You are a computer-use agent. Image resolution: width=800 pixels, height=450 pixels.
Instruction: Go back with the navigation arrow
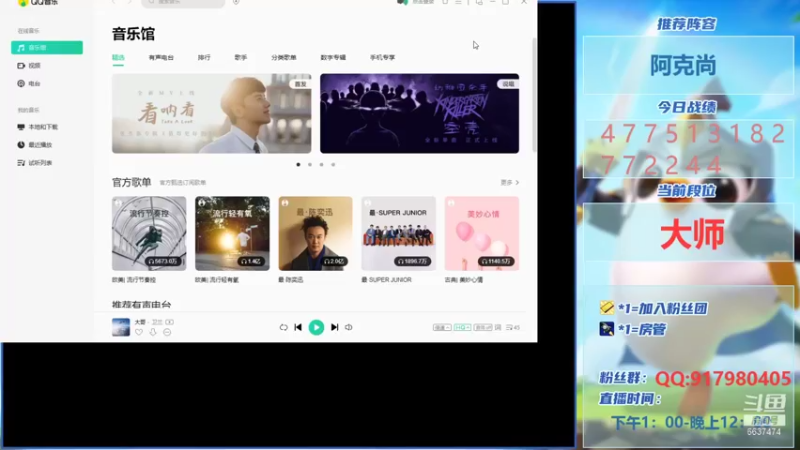(x=114, y=3)
